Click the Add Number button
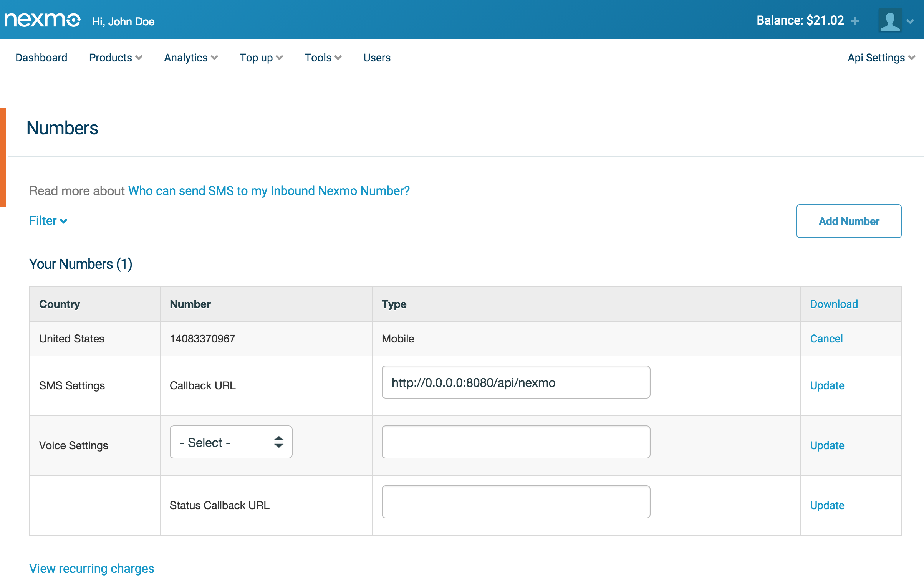The height and width of the screenshot is (579, 924). (849, 221)
